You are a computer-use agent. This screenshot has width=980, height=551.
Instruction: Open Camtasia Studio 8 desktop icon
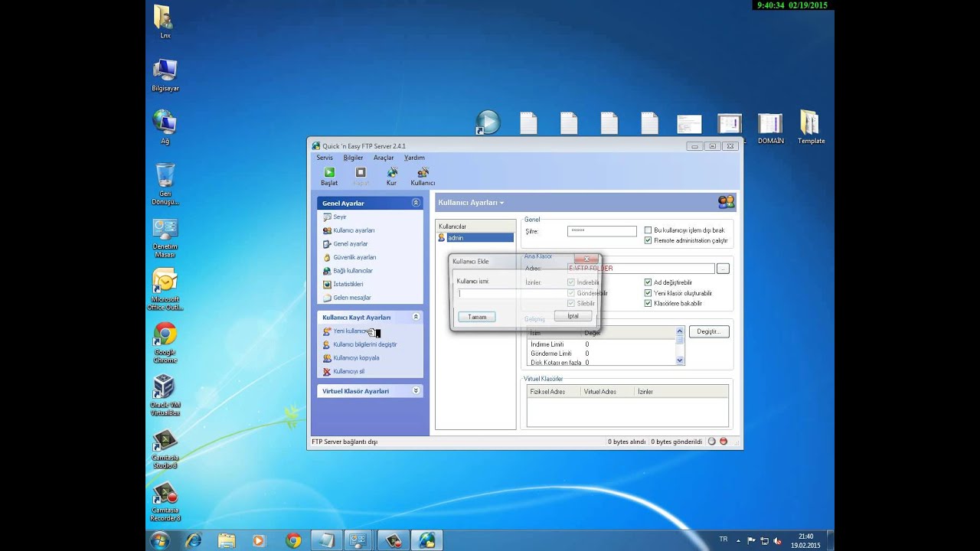pos(165,448)
